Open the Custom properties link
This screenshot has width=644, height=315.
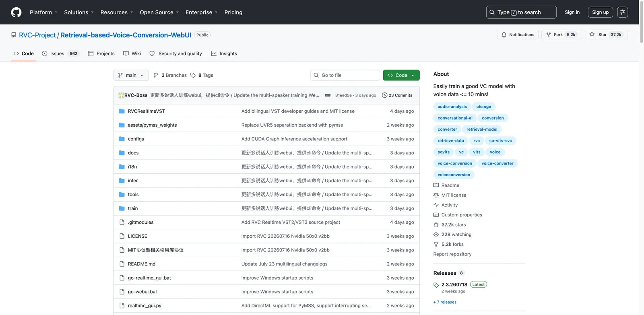[x=458, y=215]
